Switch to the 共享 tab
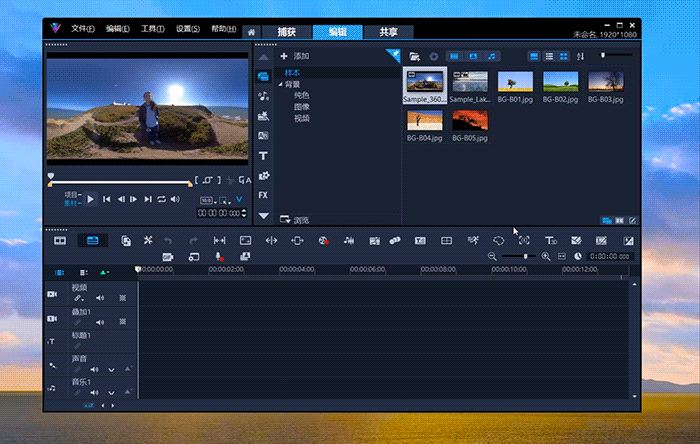The width and height of the screenshot is (700, 444). tap(388, 32)
